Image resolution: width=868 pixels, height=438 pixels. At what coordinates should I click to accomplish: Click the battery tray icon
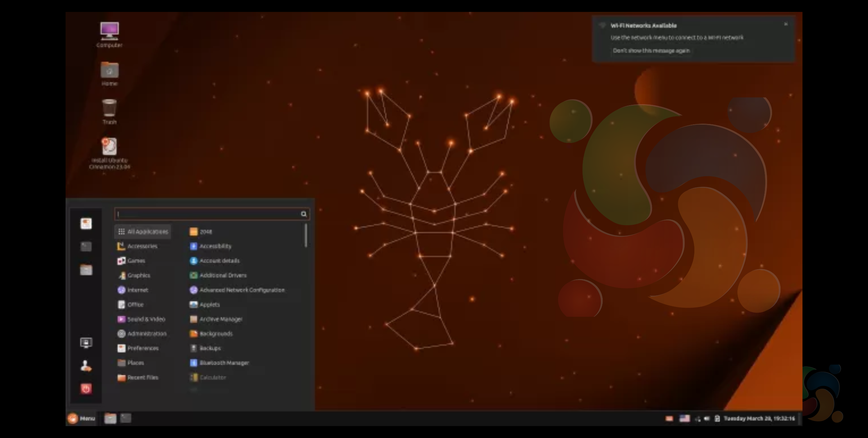pyautogui.click(x=717, y=419)
